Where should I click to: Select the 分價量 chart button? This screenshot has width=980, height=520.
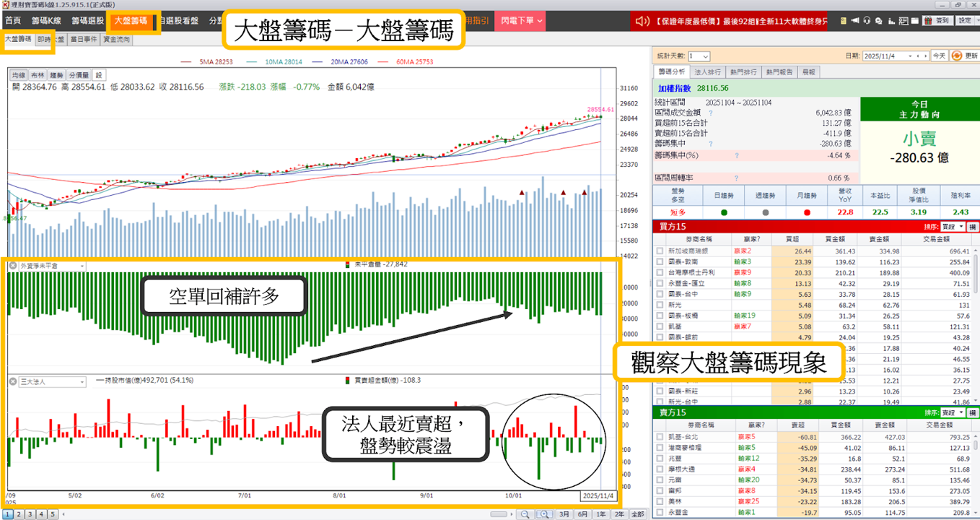(79, 75)
